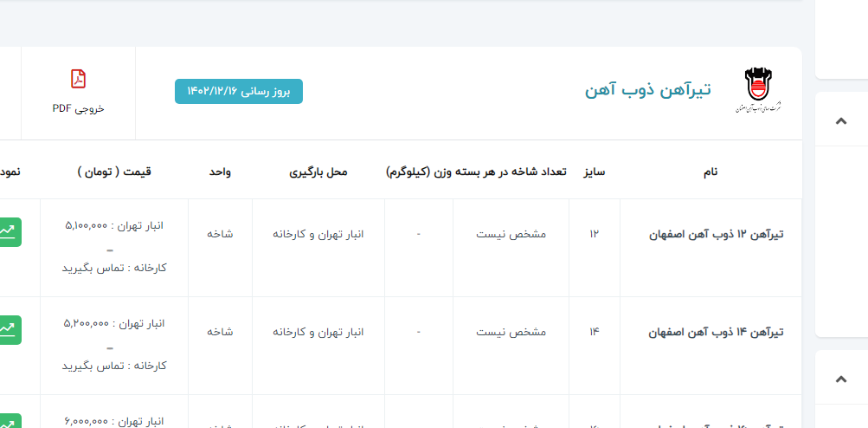Click the تیرآهن ذوب آهن title
This screenshot has height=428, width=868.
647,90
